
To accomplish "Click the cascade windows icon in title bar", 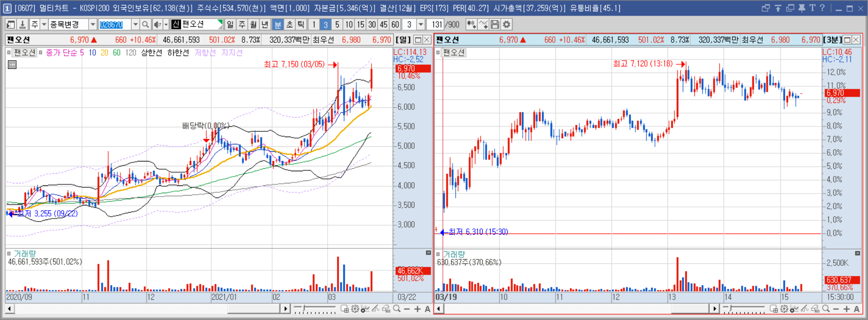I will [790, 8].
